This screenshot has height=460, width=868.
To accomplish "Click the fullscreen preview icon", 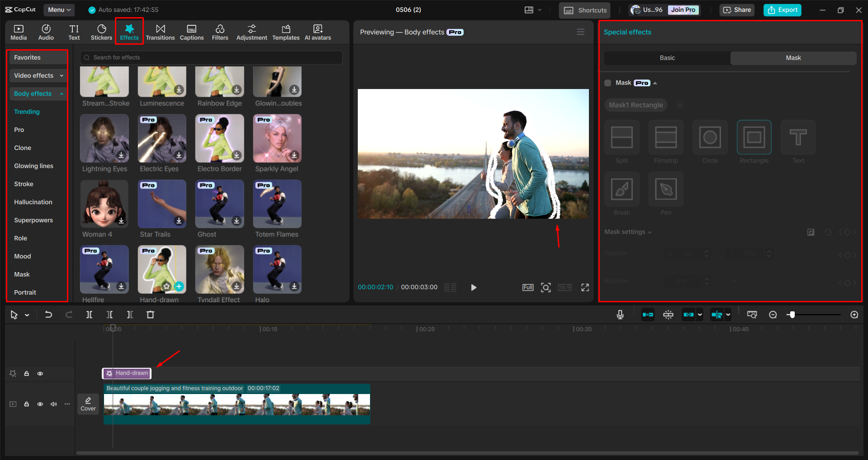I will 585,287.
